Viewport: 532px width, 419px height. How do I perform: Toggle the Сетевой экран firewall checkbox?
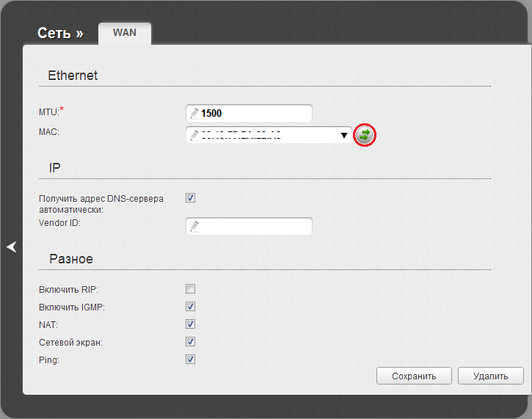(x=190, y=342)
